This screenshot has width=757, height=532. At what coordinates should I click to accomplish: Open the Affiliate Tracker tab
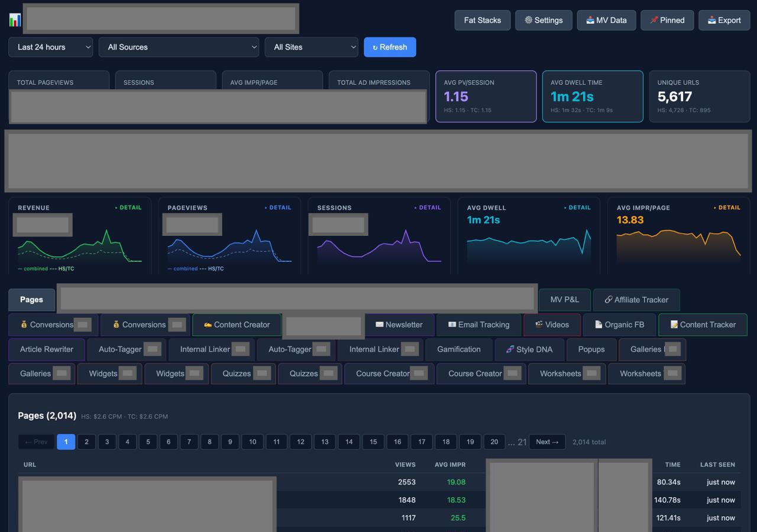[636, 300]
